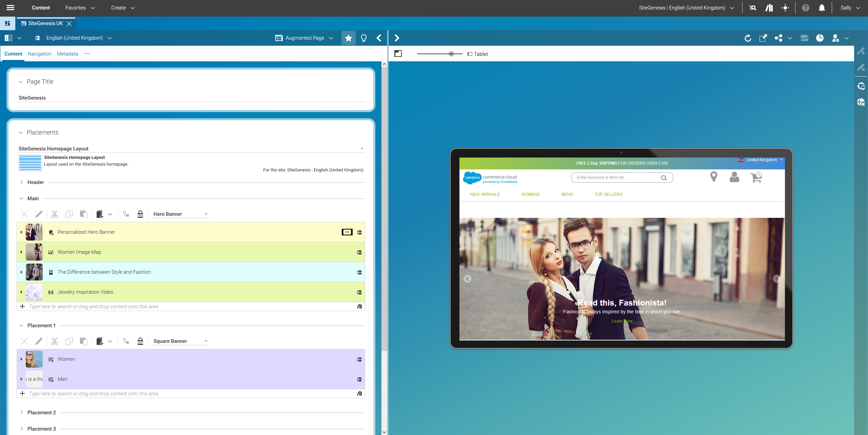Toggle the favorite star for this document
This screenshot has height=435, width=868.
pyautogui.click(x=348, y=38)
